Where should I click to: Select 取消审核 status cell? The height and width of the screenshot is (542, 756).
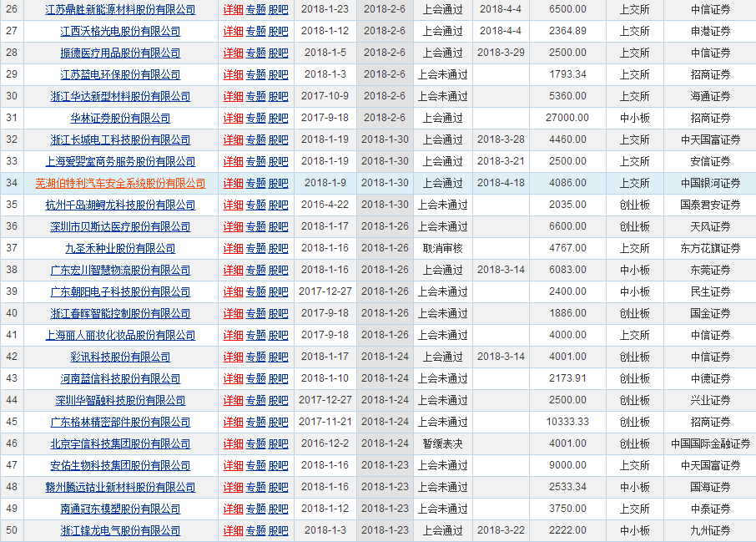click(442, 248)
